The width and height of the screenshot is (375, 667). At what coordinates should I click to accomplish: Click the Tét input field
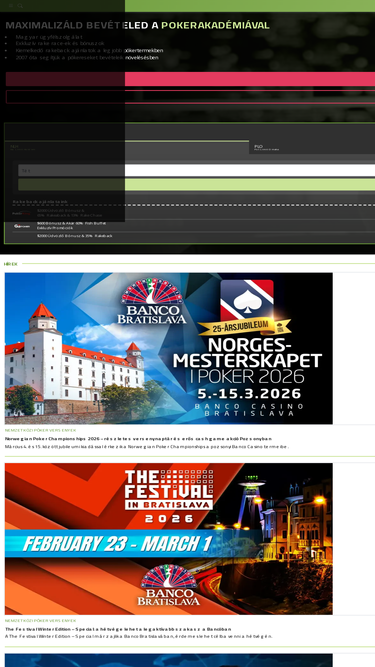tap(196, 171)
